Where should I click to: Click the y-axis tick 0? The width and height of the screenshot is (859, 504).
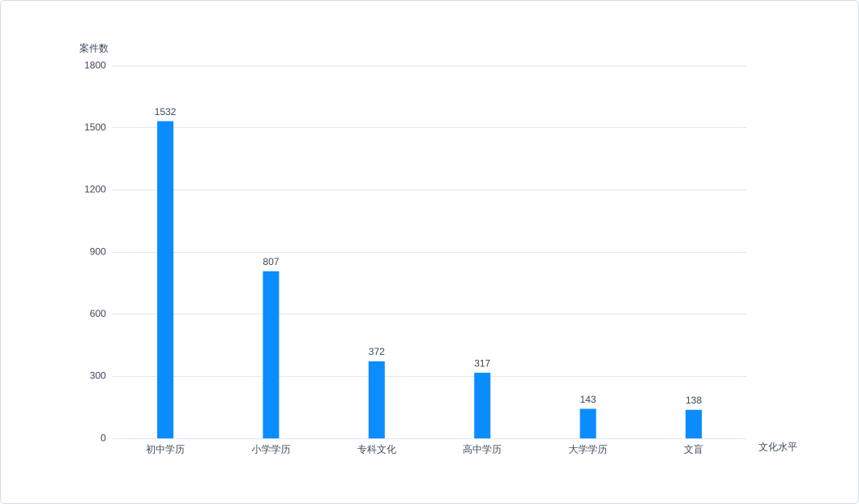pyautogui.click(x=103, y=438)
